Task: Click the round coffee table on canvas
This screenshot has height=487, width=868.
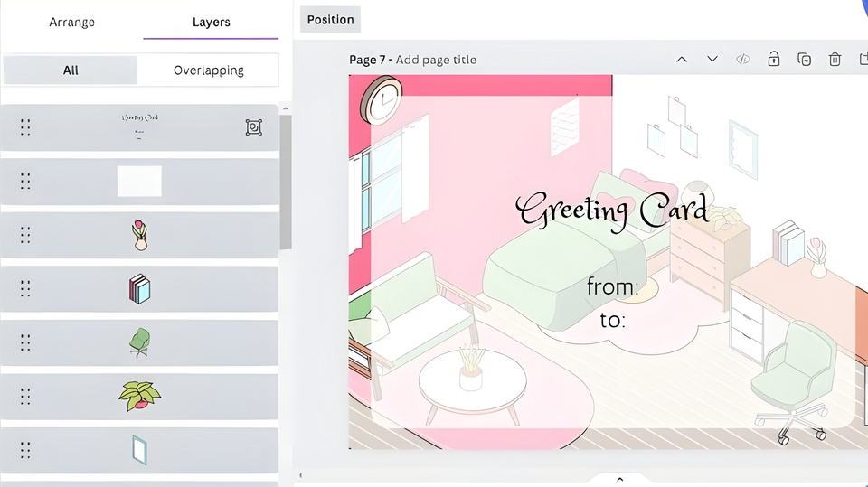Action: pos(472,385)
